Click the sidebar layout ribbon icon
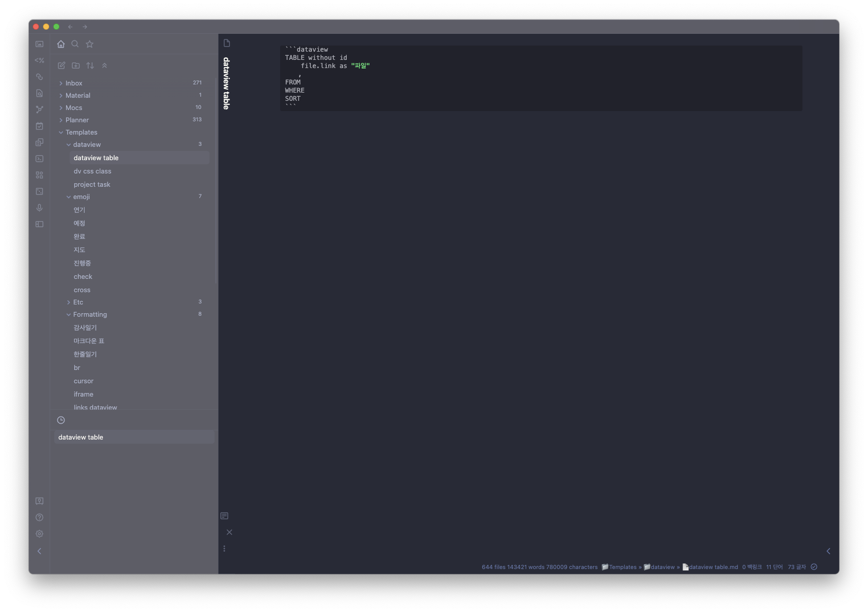Image resolution: width=868 pixels, height=612 pixels. pyautogui.click(x=39, y=224)
